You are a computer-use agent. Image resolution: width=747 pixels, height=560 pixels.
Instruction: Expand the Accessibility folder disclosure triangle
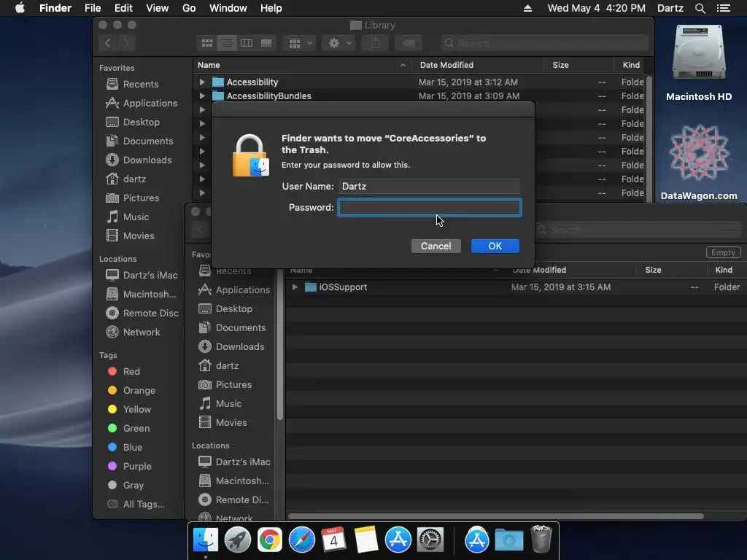[202, 82]
